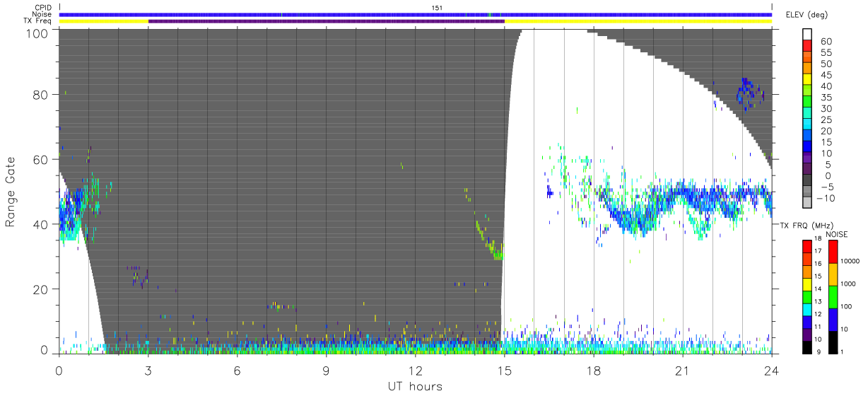The height and width of the screenshot is (401, 868).
Task: Click the 45 label on ELEV colorbar
Action: click(825, 75)
